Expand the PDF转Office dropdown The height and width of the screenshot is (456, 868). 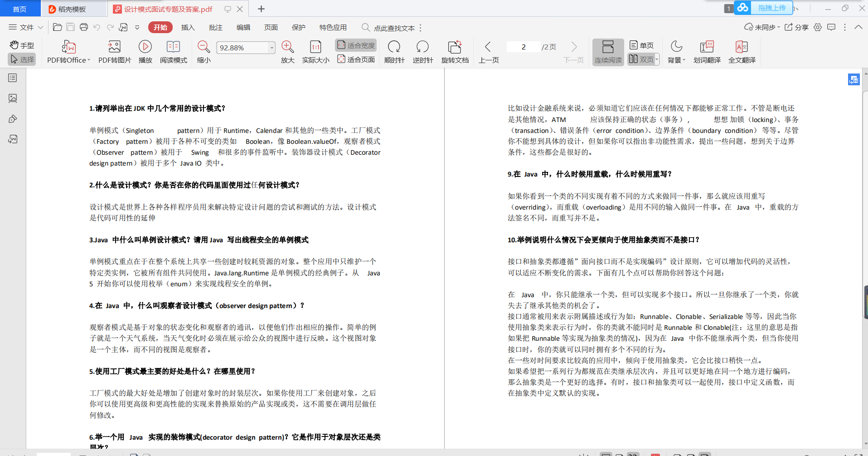(89, 60)
